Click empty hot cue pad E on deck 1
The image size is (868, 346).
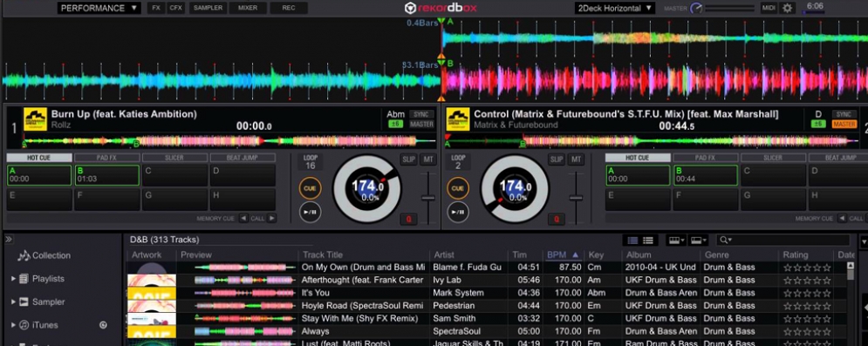point(38,200)
